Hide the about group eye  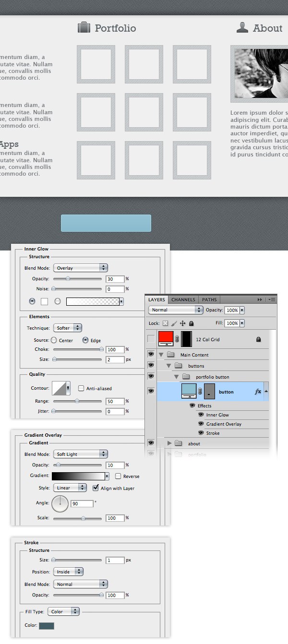click(x=151, y=443)
